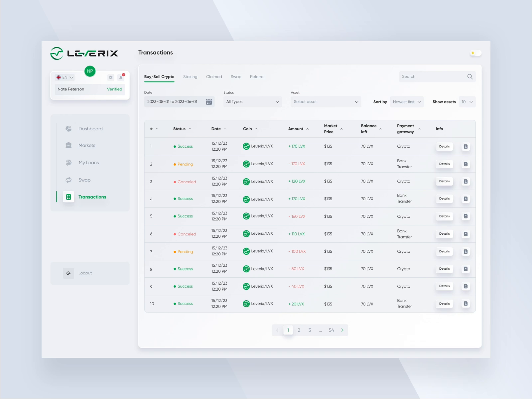This screenshot has height=399, width=532.
Task: Open the date range calendar icon
Action: (x=209, y=102)
